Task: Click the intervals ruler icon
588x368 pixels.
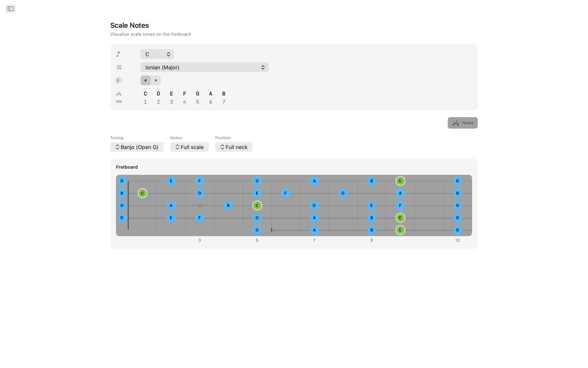Action: click(119, 102)
